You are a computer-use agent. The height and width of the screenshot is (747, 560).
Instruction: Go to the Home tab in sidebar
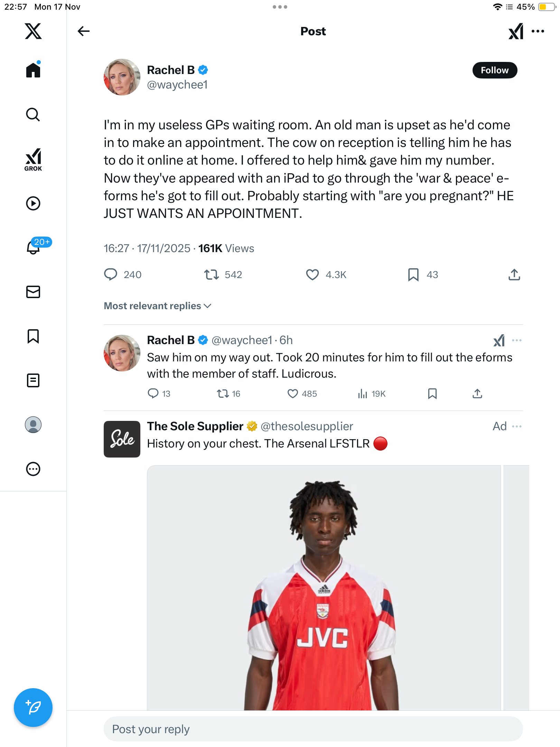pos(33,70)
